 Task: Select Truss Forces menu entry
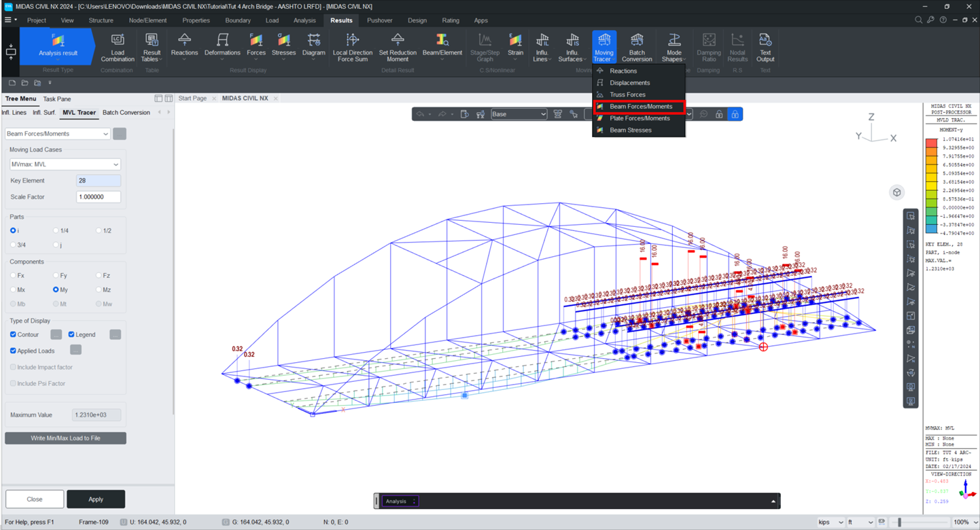tap(639, 94)
